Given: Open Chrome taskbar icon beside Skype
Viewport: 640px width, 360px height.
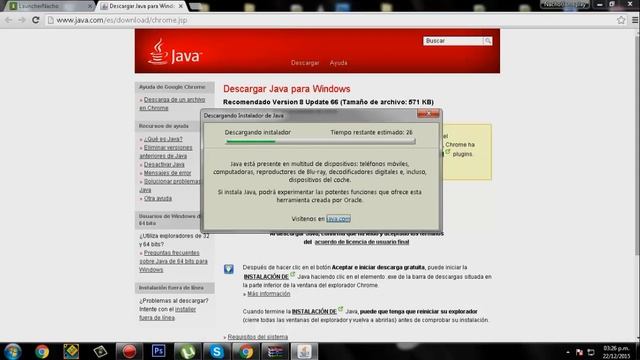Looking at the screenshot, I should pos(246,351).
